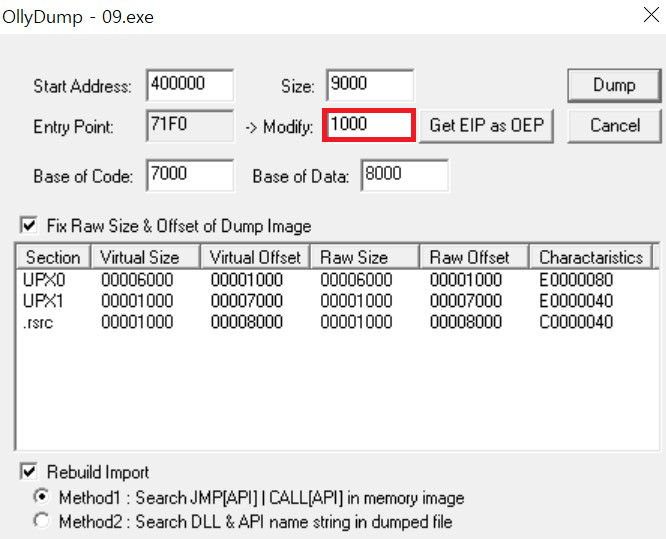Select the UPX1 section row
The height and width of the screenshot is (539, 666).
pos(337,301)
